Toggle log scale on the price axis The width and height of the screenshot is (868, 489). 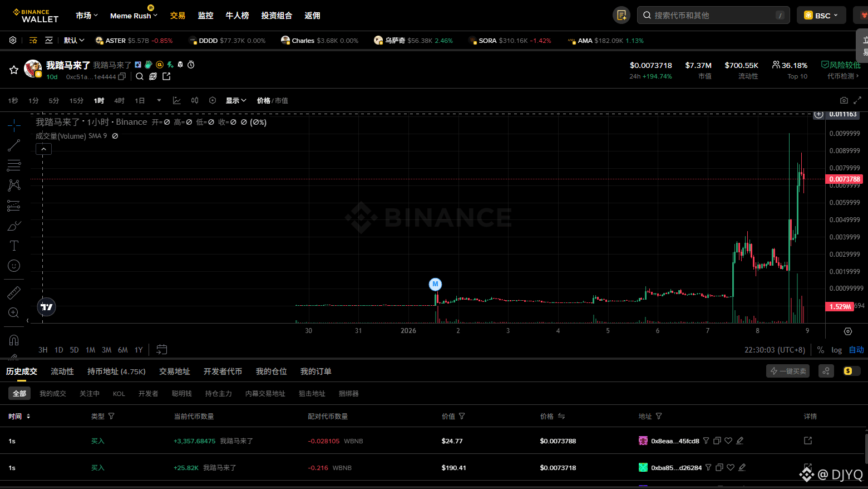click(836, 350)
